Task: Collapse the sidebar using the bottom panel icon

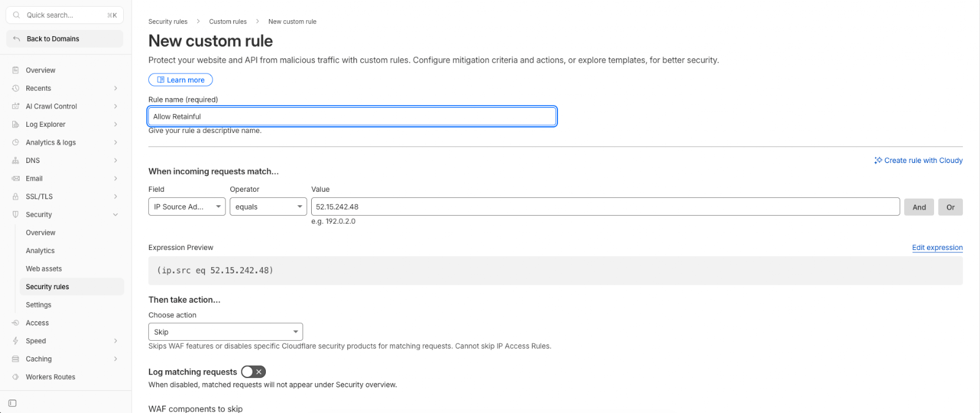Action: [12, 403]
